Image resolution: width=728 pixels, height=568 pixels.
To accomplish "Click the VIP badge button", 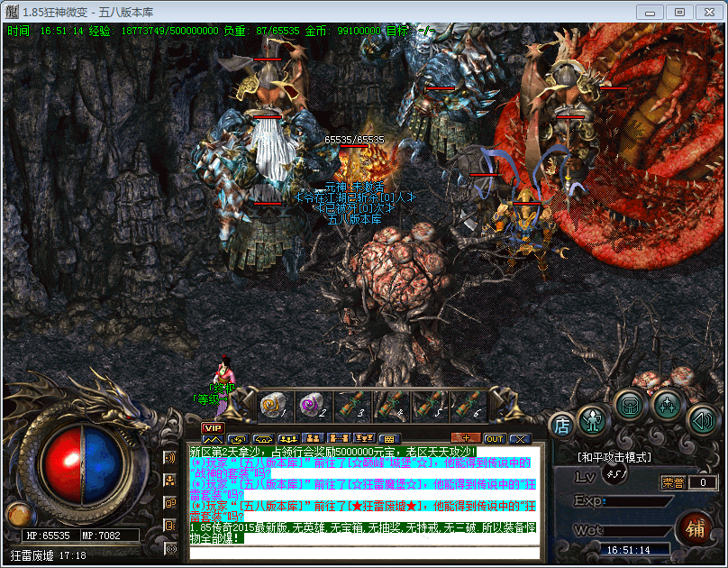I will click(213, 427).
